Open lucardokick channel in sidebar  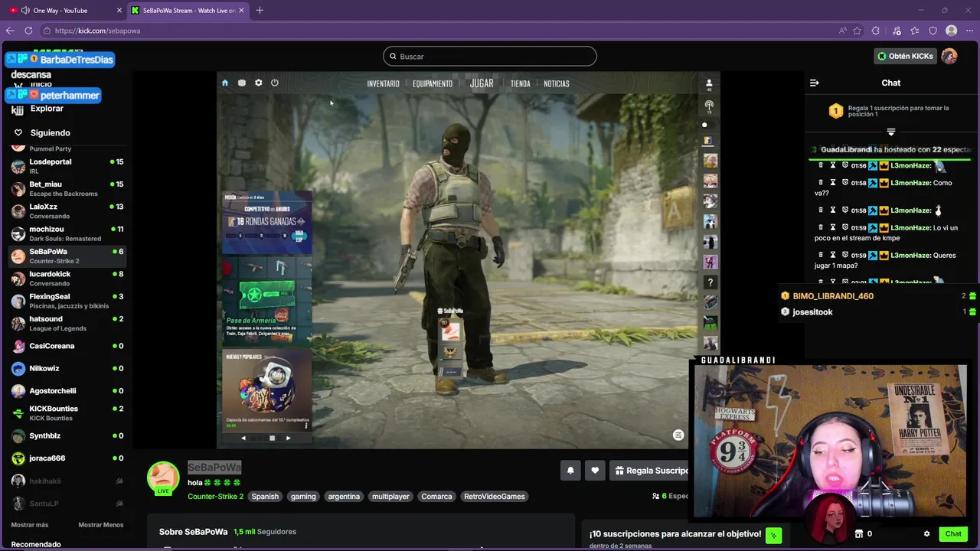click(67, 279)
